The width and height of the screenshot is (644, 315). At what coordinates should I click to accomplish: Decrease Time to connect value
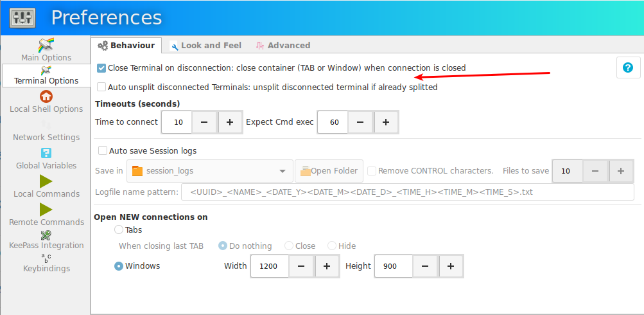click(x=204, y=122)
